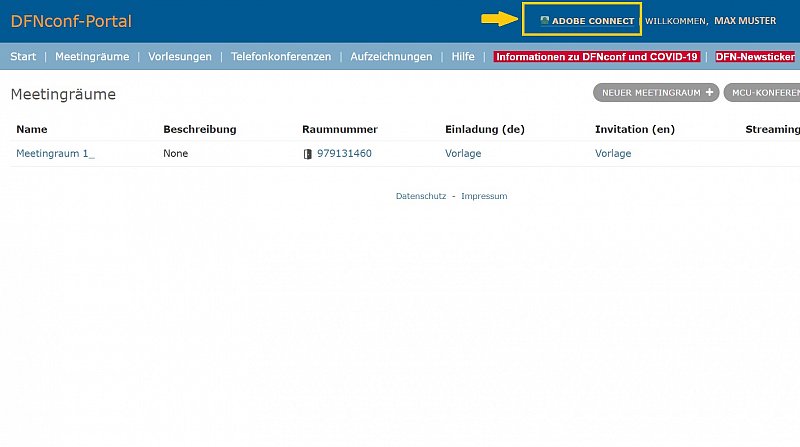Select Telefonkonferenzen in the navigation bar
Screen dimensions: 800x447
coord(281,57)
